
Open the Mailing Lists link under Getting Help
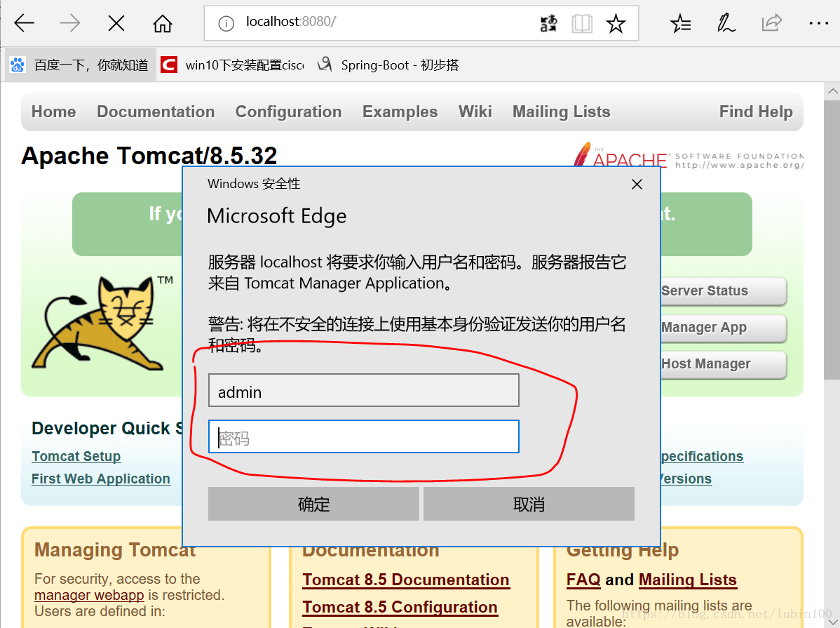[x=688, y=580]
